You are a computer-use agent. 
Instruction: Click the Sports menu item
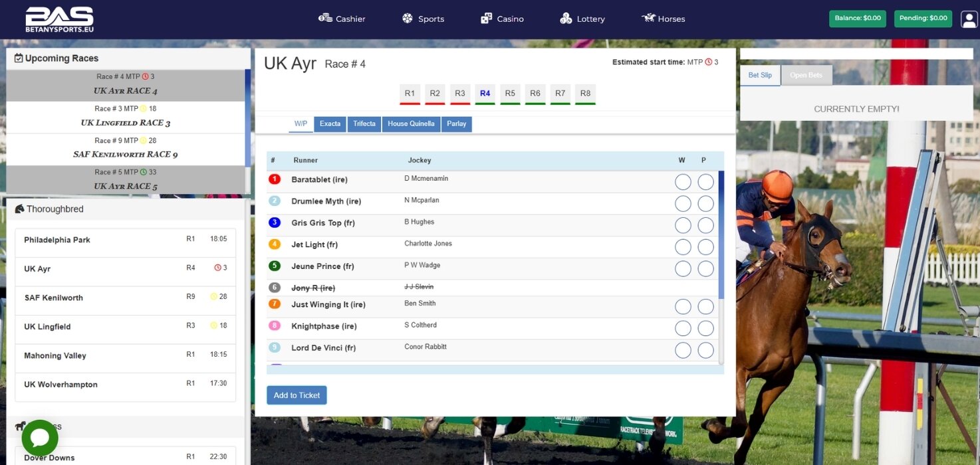[423, 19]
